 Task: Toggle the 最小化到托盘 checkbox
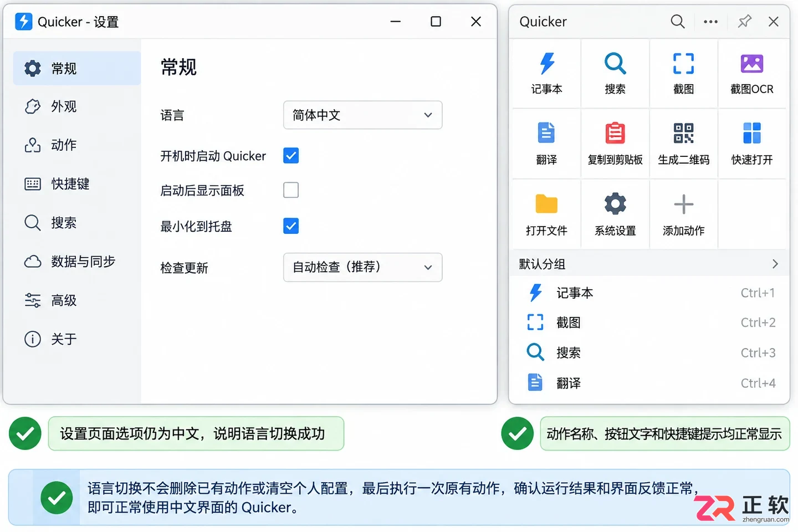291,226
